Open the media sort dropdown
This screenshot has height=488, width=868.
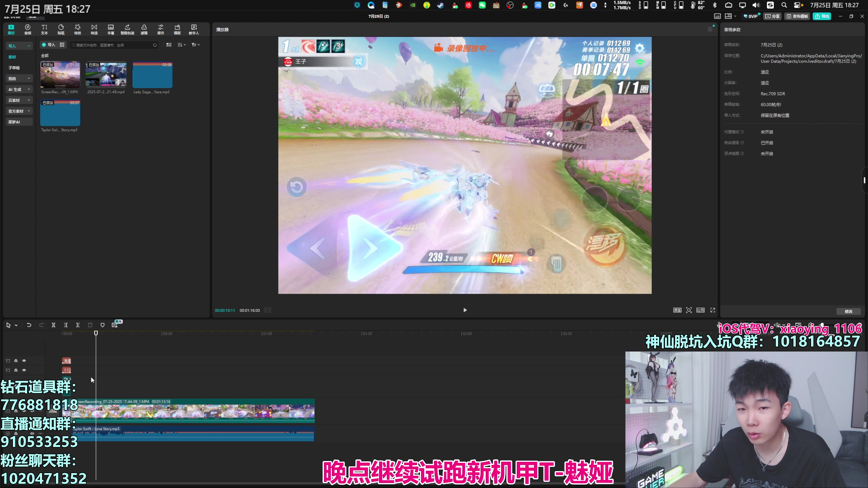point(182,45)
